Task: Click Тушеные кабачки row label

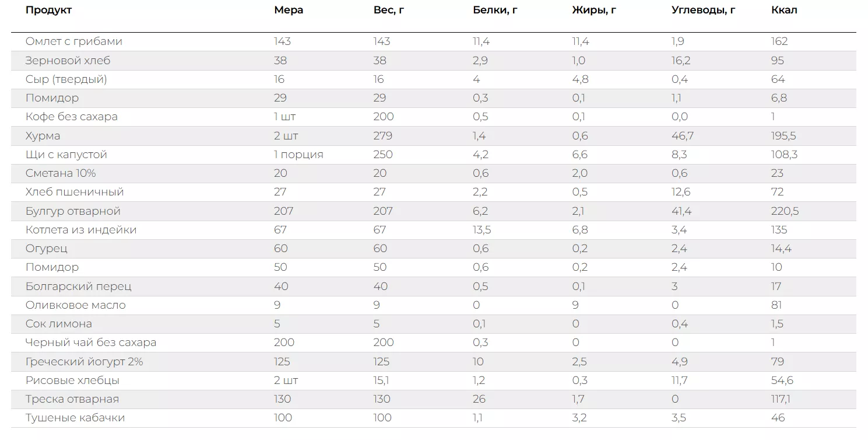Action: (x=75, y=418)
